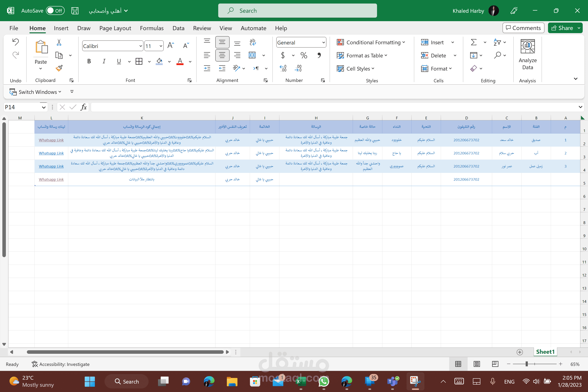Click the AutoSum sigma icon
The image size is (588, 392).
pyautogui.click(x=473, y=42)
